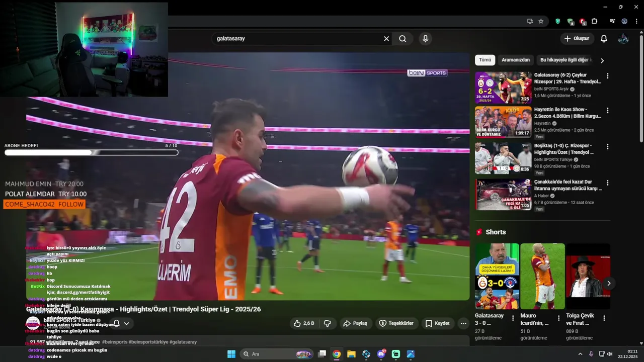The image size is (644, 362).
Task: Start voice search with the microphone icon
Action: click(426, 39)
